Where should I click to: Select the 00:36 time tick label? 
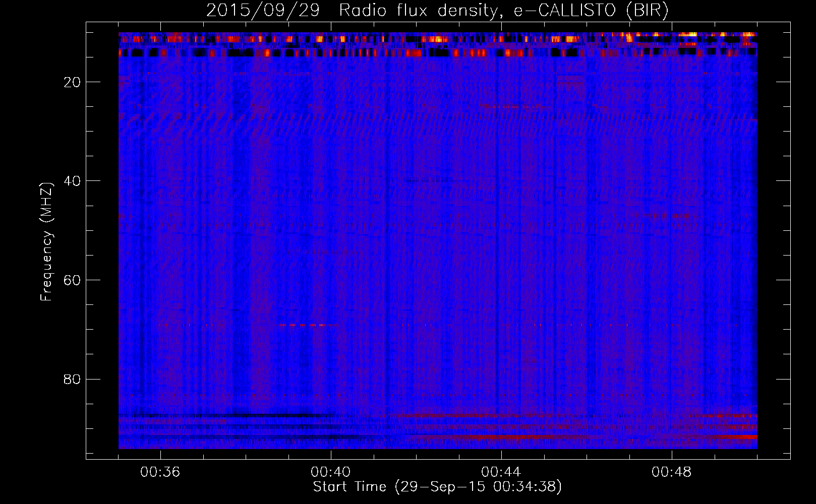click(x=160, y=472)
